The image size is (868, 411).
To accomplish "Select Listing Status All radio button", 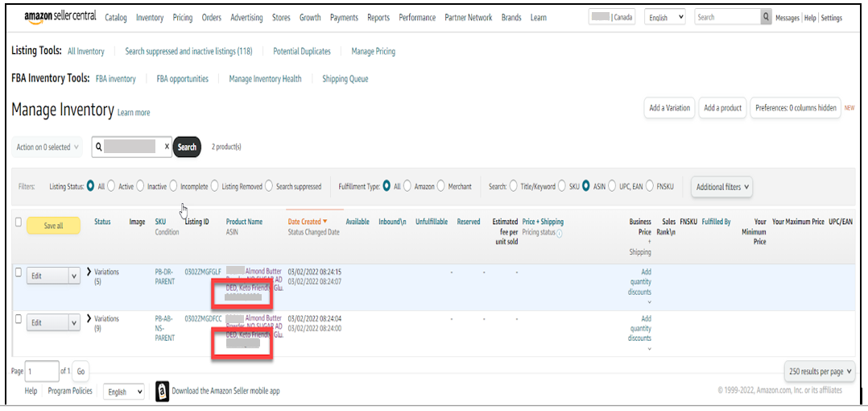I will coord(91,186).
